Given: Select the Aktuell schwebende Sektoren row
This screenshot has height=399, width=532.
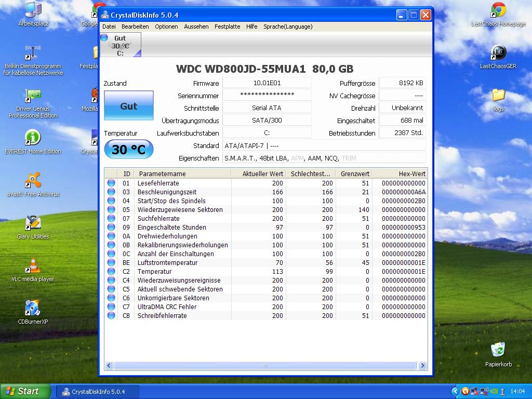Looking at the screenshot, I should tap(265, 289).
